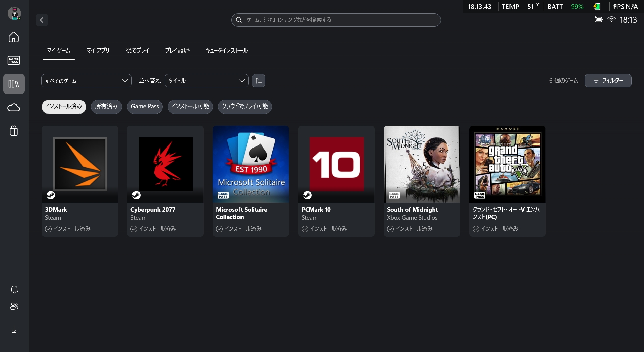The width and height of the screenshot is (644, 352).
Task: Open the library panel icon in sidebar
Action: pyautogui.click(x=13, y=84)
